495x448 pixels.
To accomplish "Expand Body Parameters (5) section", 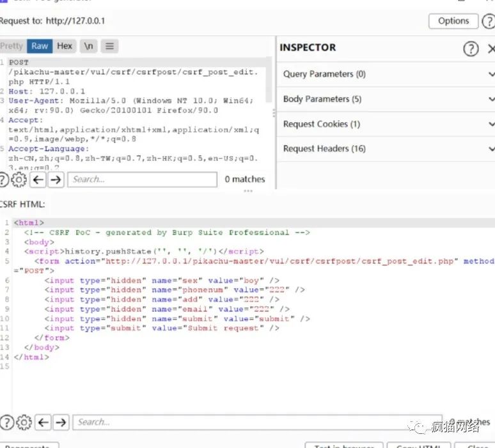I will (386, 99).
